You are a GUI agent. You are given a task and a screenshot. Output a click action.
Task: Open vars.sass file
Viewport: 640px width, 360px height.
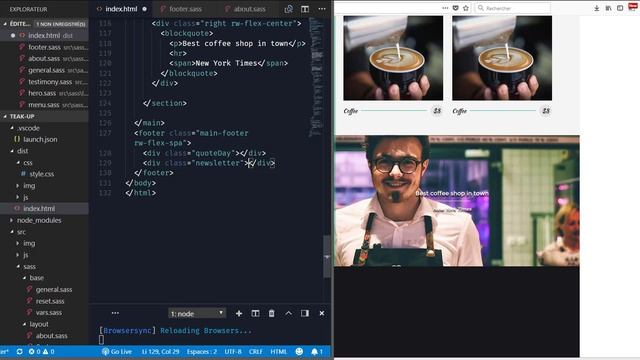[44, 313]
